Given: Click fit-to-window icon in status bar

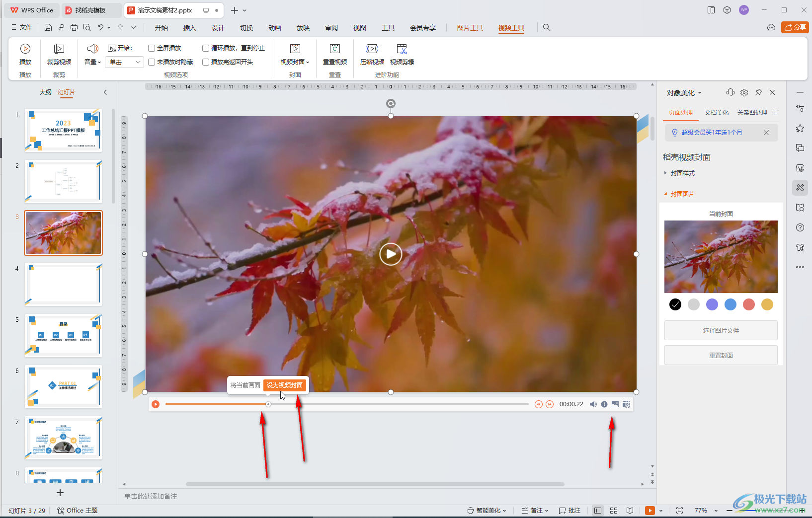Looking at the screenshot, I should click(x=679, y=511).
